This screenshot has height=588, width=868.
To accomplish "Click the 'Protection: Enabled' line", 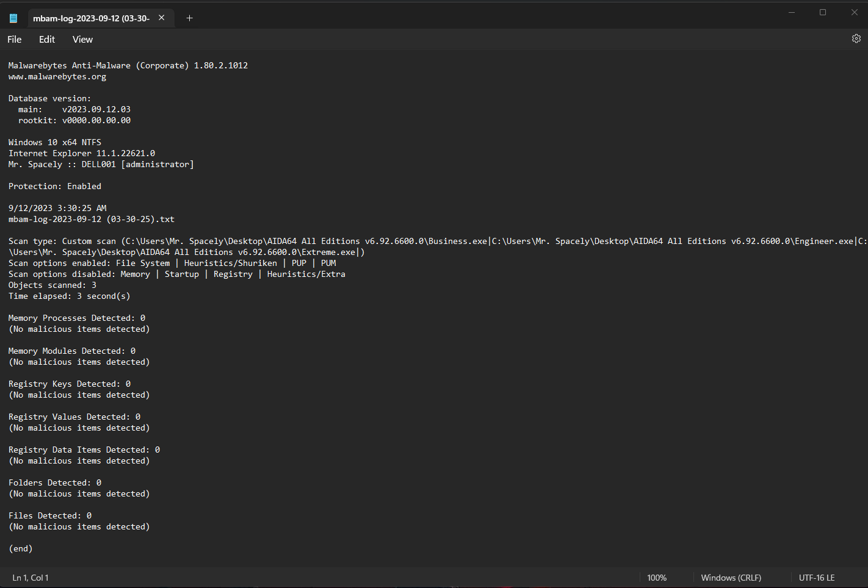I will coord(55,186).
